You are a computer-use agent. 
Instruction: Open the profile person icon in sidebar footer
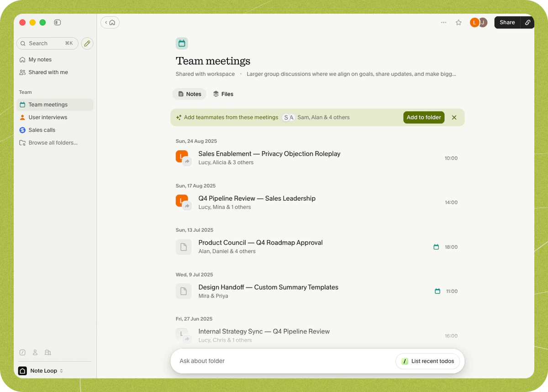pos(35,352)
